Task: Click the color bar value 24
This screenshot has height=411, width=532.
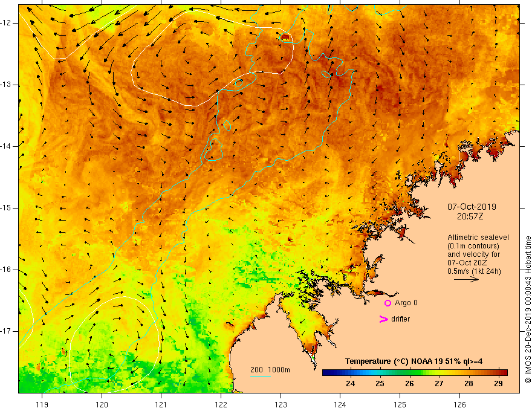Action: 350,384
